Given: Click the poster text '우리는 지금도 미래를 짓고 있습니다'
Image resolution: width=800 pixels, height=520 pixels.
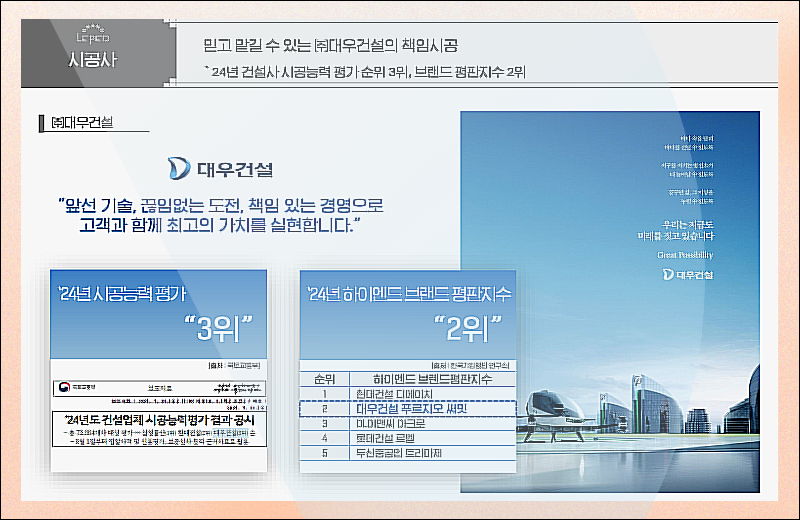Looking at the screenshot, I should coord(676,230).
